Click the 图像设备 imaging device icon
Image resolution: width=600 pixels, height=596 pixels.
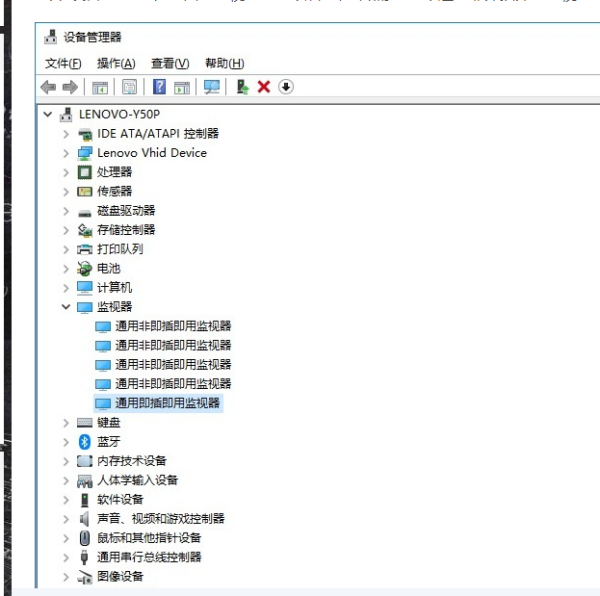pyautogui.click(x=85, y=577)
